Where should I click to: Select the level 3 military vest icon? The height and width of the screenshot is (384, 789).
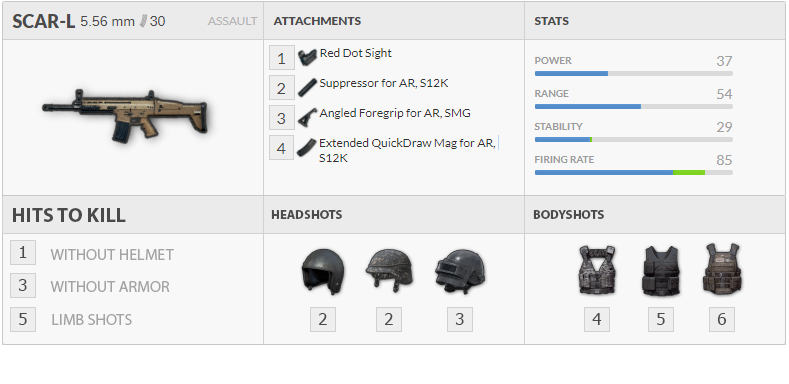[x=722, y=269]
